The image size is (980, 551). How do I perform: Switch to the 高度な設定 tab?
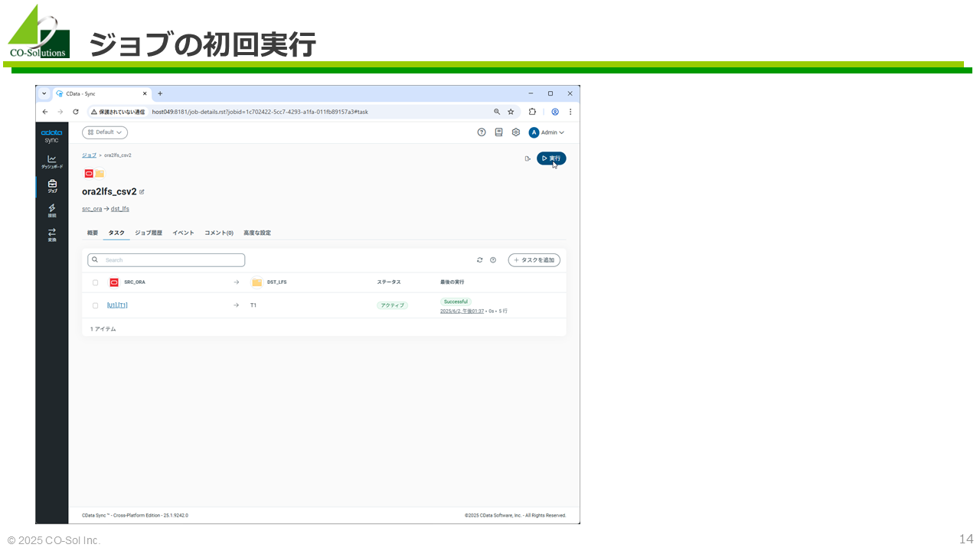click(x=257, y=233)
